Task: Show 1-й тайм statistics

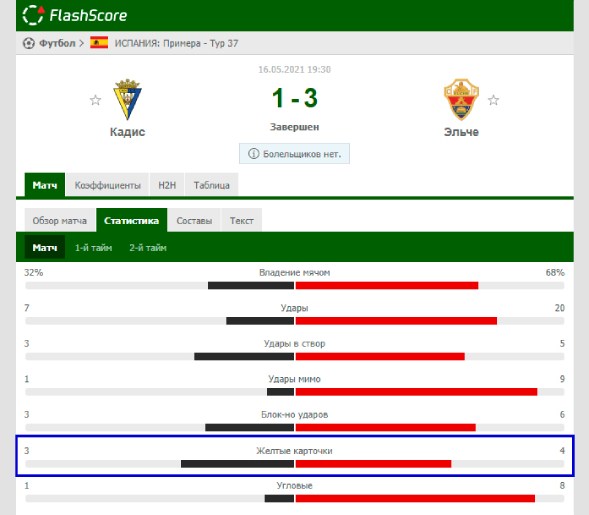Action: click(x=94, y=248)
